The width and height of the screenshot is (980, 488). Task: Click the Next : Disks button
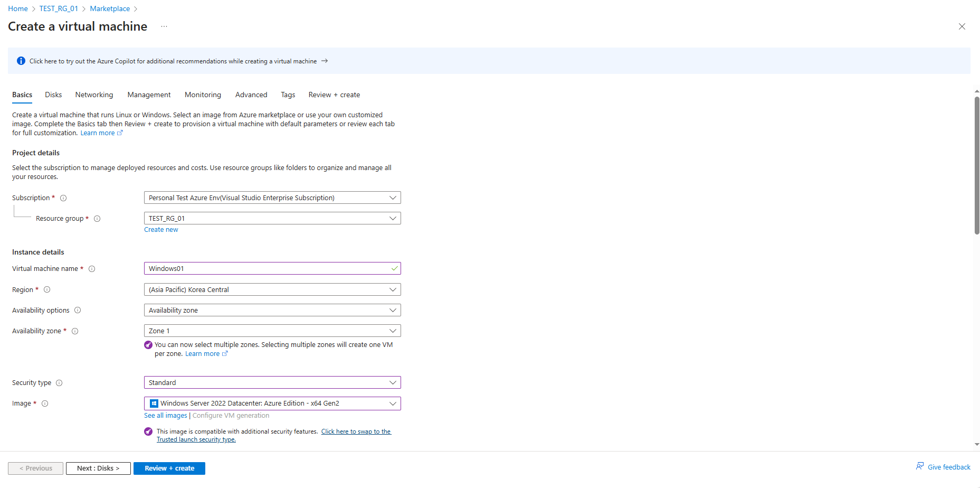(98, 468)
